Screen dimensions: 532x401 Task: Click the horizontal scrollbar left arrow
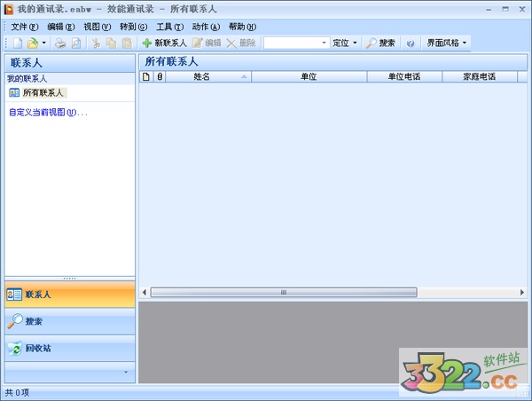[145, 293]
